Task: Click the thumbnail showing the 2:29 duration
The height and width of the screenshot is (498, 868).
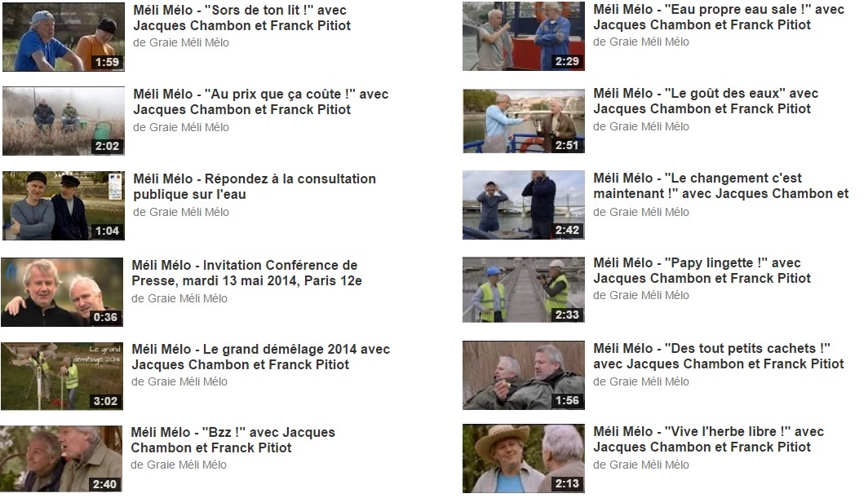Action: (524, 37)
